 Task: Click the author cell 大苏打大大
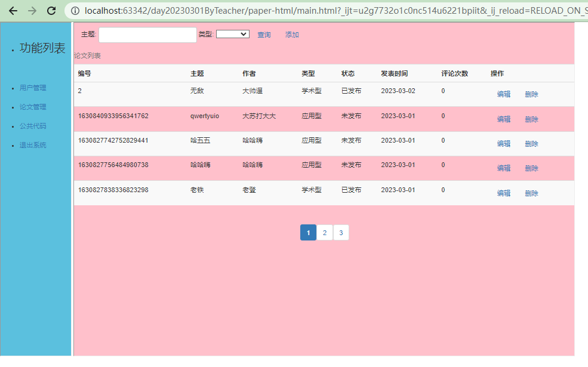[x=259, y=116]
